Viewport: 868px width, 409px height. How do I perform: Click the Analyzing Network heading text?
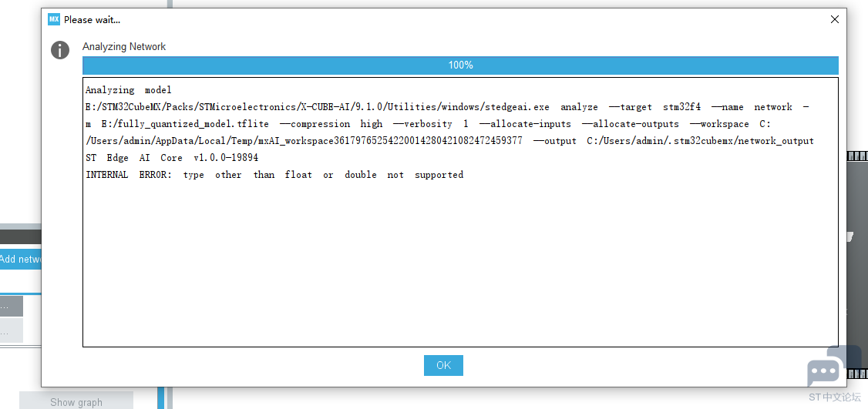pyautogui.click(x=124, y=46)
